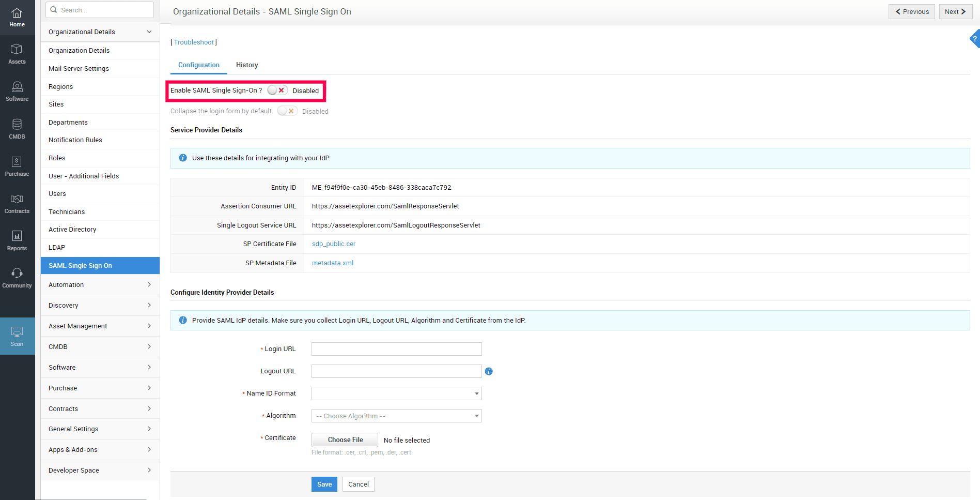
Task: Select SAML Single Sign On menu item
Action: click(80, 265)
